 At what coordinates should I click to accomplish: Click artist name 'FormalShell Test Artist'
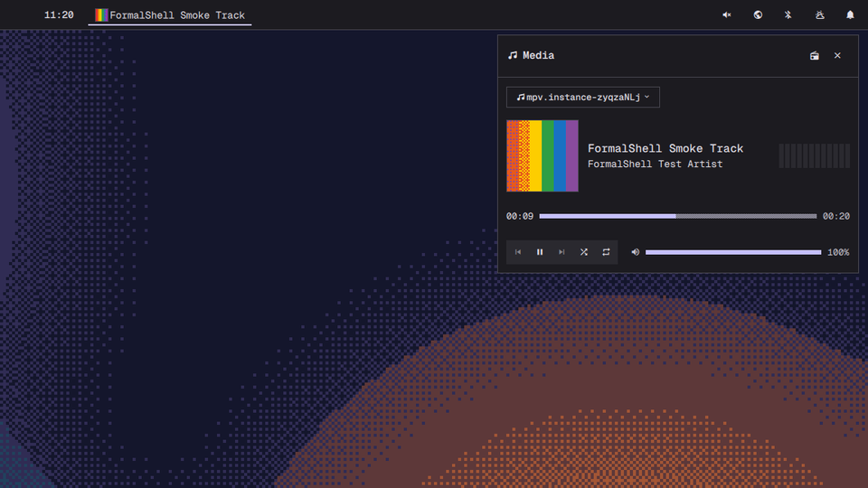(655, 164)
